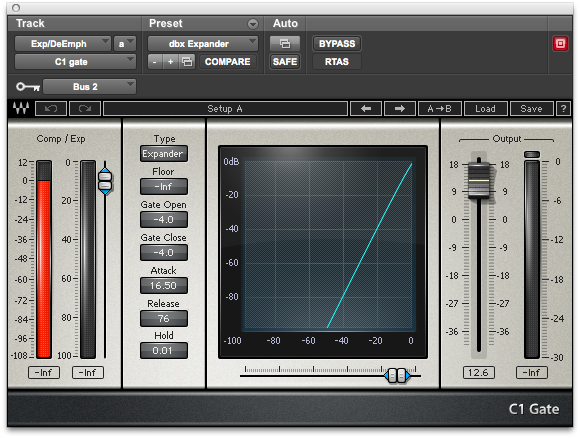This screenshot has height=438, width=580.
Task: Click the expander transfer curve graph
Action: click(328, 245)
